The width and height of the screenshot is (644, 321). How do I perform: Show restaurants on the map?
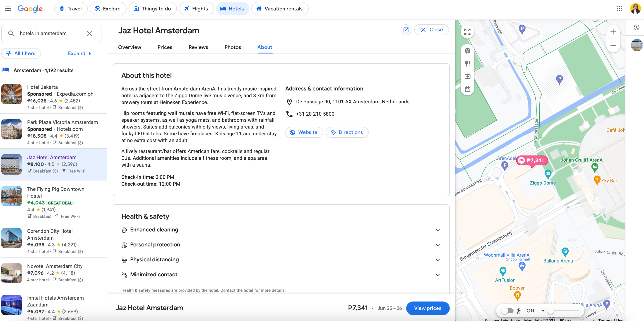(x=467, y=63)
